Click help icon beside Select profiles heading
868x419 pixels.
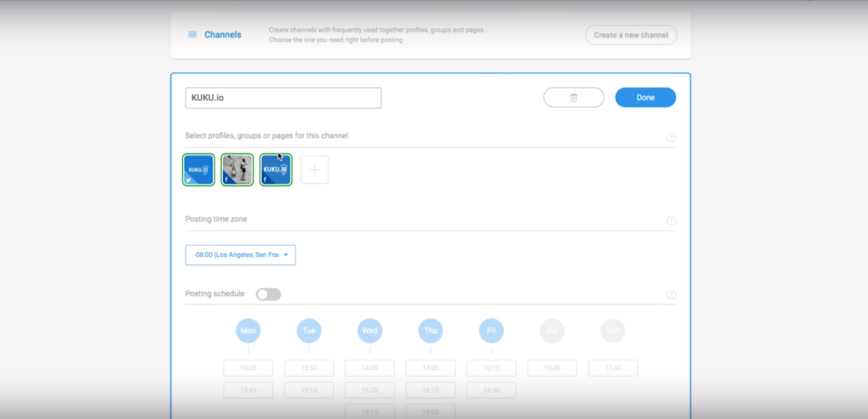(x=671, y=138)
